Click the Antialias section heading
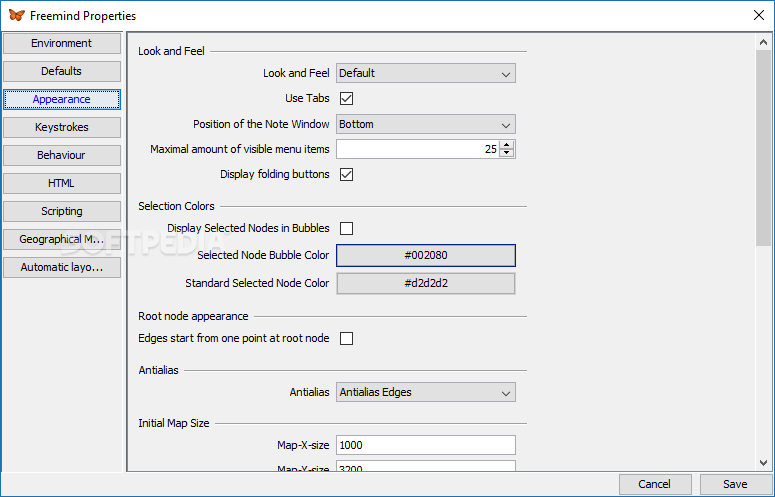The width and height of the screenshot is (775, 497). [x=159, y=370]
